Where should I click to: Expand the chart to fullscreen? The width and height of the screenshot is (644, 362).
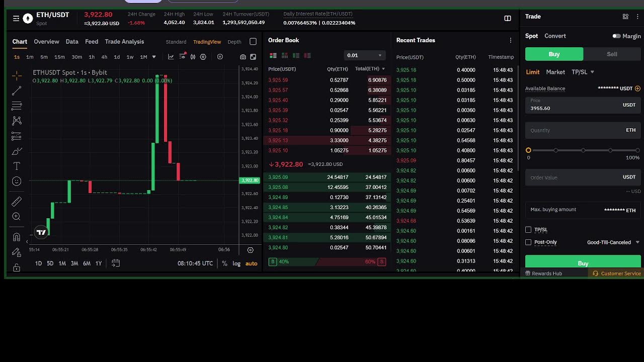(253, 57)
